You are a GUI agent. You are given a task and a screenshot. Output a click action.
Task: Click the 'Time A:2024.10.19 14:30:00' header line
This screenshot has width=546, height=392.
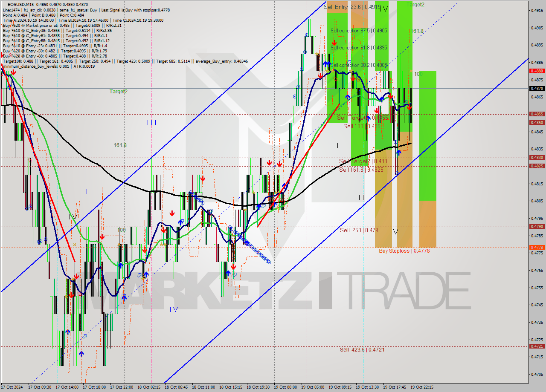[83, 20]
